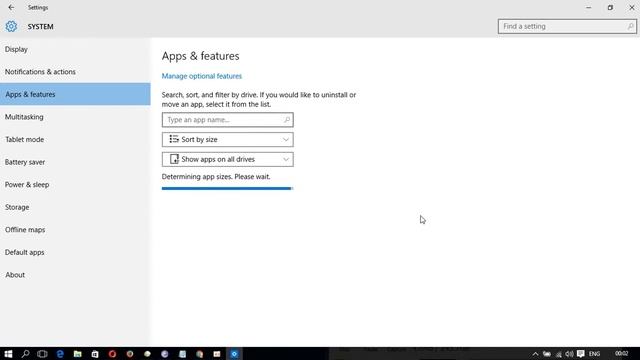
Task: Launch Microsoft Edge from taskbar
Action: (60, 354)
